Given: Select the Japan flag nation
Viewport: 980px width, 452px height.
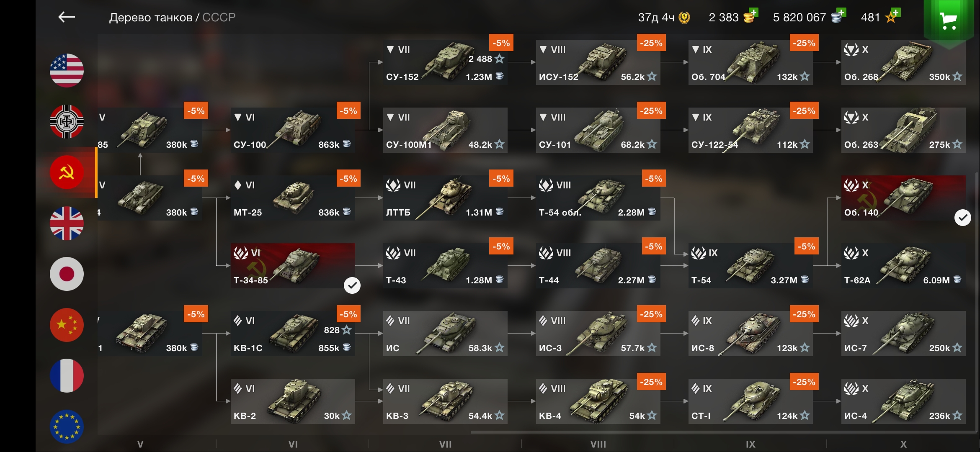Looking at the screenshot, I should pyautogui.click(x=67, y=274).
